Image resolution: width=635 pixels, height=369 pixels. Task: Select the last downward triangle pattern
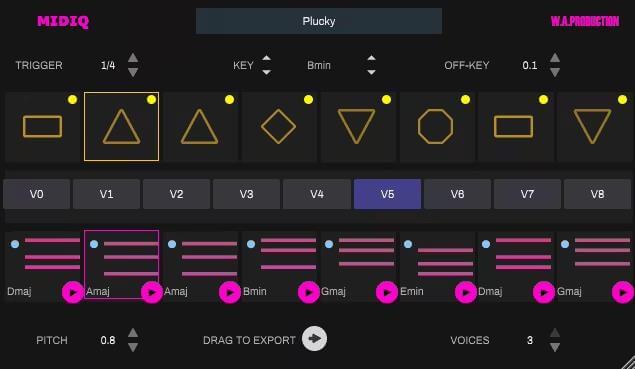[x=592, y=126]
